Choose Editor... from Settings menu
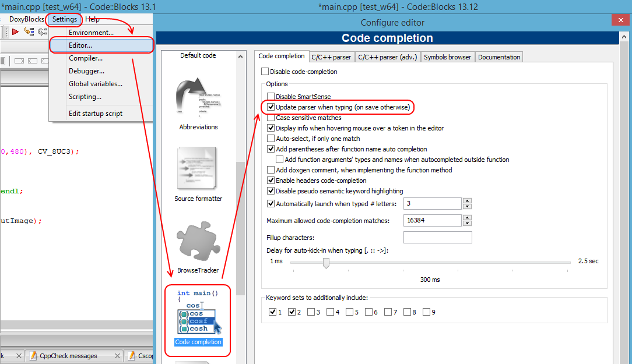This screenshot has height=364, width=632. (101, 45)
